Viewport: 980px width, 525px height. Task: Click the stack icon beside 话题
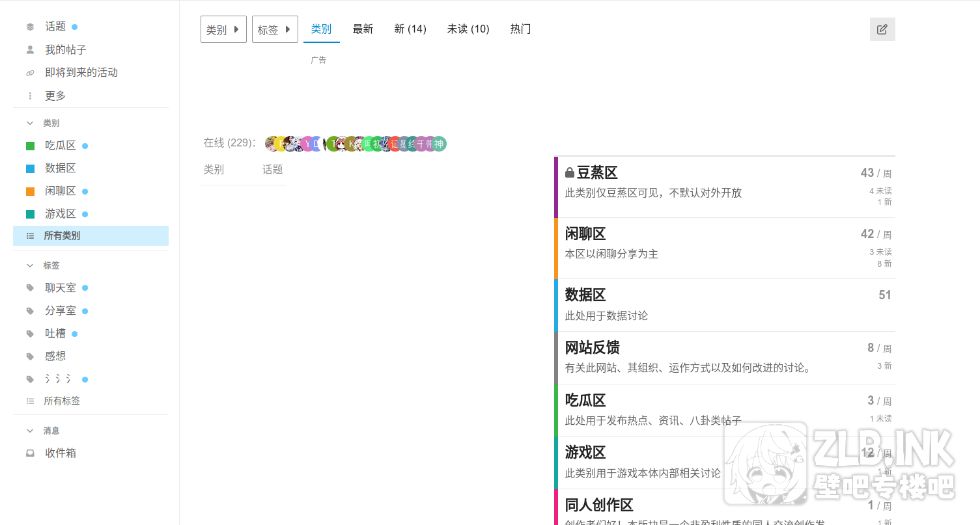pyautogui.click(x=30, y=27)
